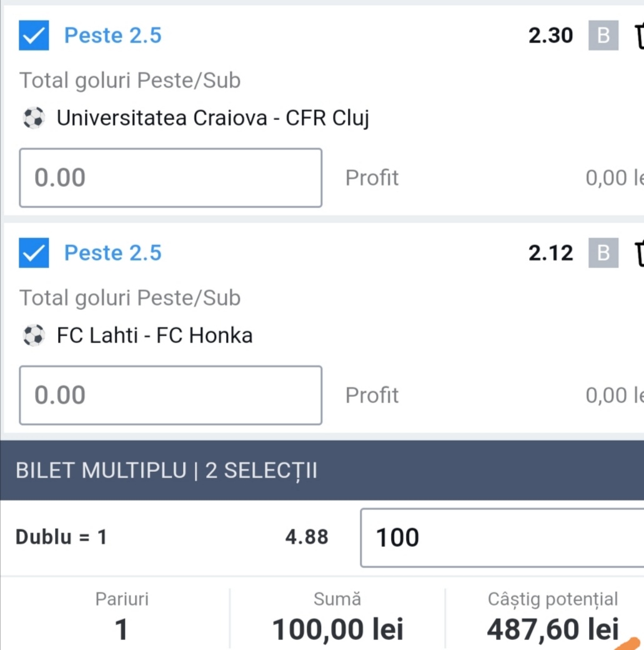
Task: Click the soccer ball icon beside FC Lahti
Action: [34, 336]
